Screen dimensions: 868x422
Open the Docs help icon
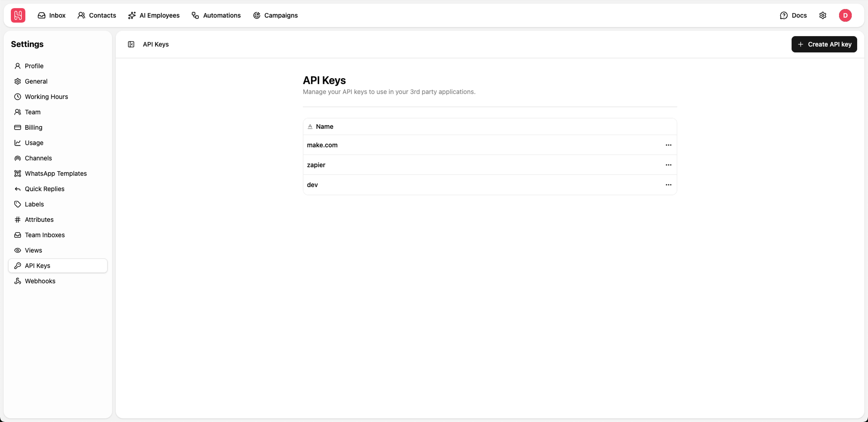tap(793, 15)
